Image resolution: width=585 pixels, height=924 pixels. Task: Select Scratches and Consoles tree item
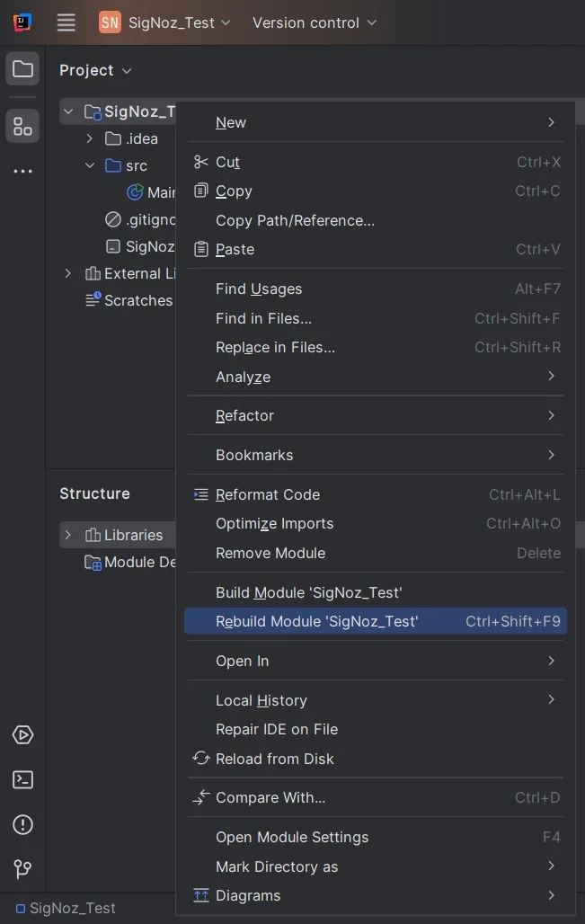[129, 300]
